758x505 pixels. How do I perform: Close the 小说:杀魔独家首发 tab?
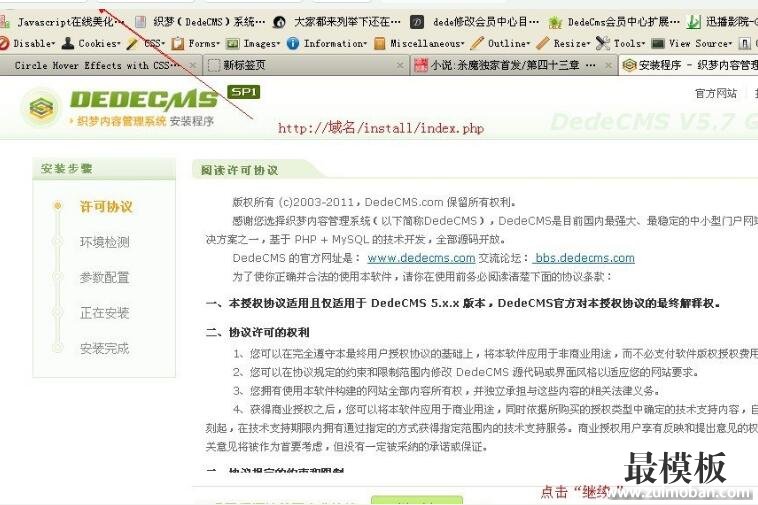pos(608,65)
